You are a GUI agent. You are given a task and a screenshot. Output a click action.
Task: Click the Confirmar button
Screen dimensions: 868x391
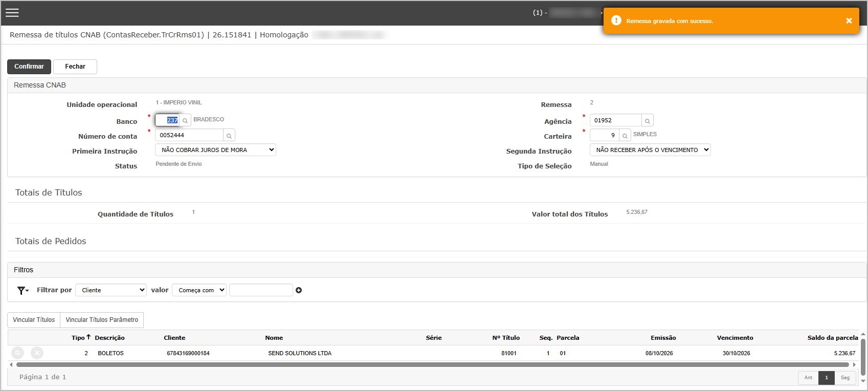[29, 67]
